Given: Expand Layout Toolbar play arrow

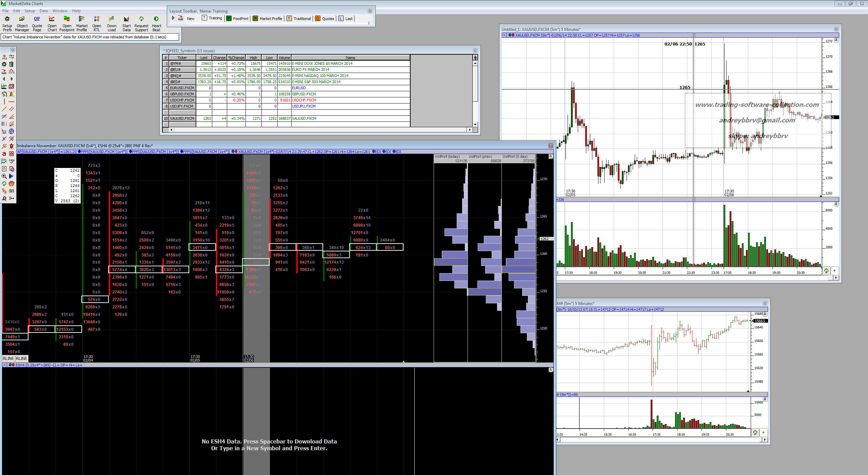Looking at the screenshot, I should pos(173,18).
